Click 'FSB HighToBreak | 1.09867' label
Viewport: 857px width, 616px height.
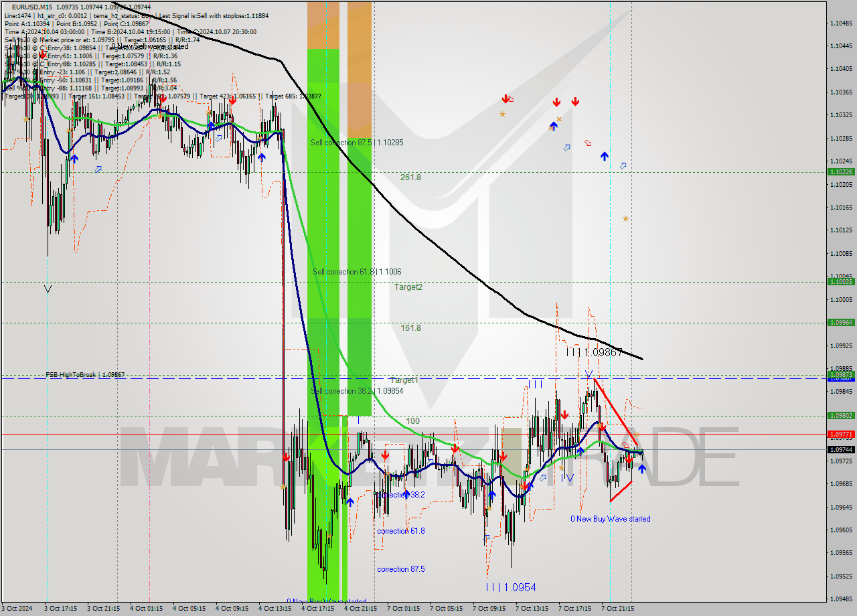[85, 375]
